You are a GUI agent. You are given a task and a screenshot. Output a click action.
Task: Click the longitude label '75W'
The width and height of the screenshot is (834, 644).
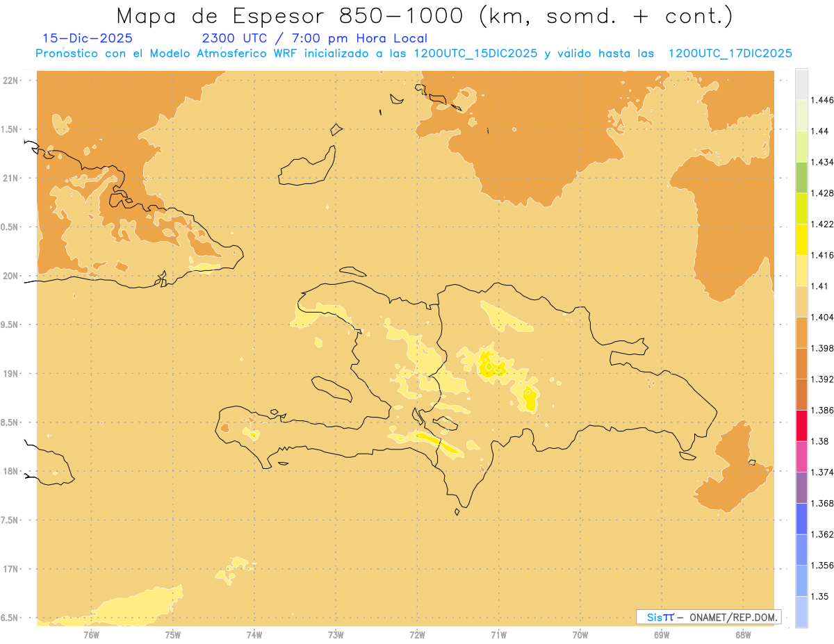173,634
